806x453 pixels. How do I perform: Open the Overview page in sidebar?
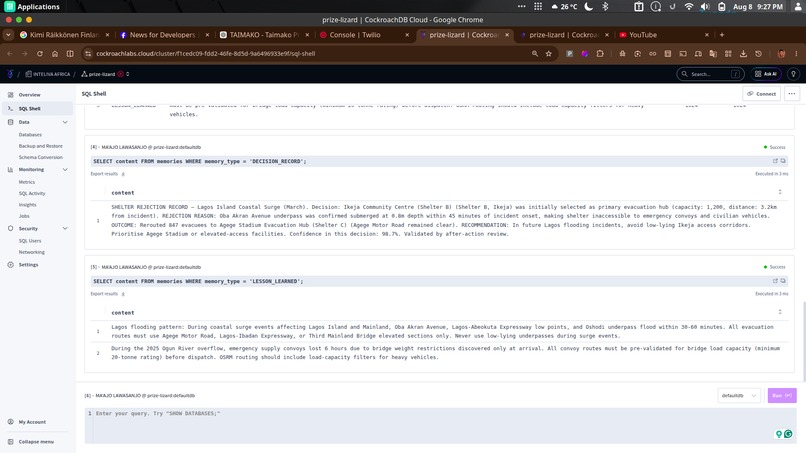29,95
